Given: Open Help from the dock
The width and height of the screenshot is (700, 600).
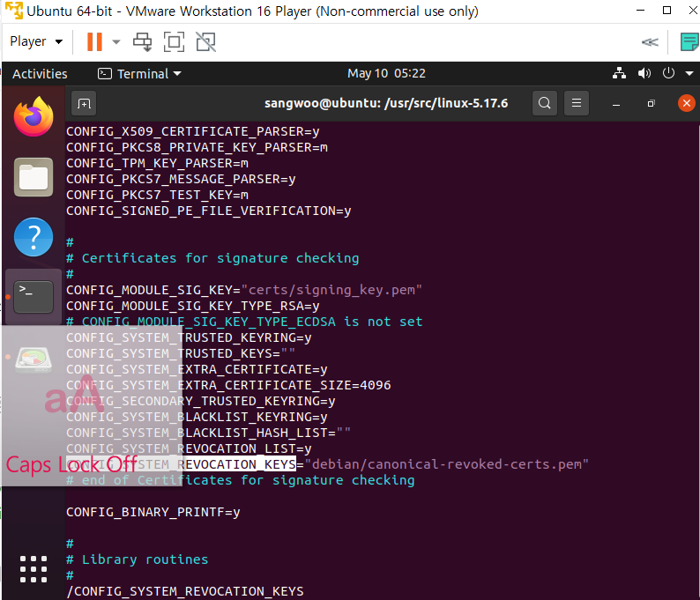Looking at the screenshot, I should (x=34, y=237).
